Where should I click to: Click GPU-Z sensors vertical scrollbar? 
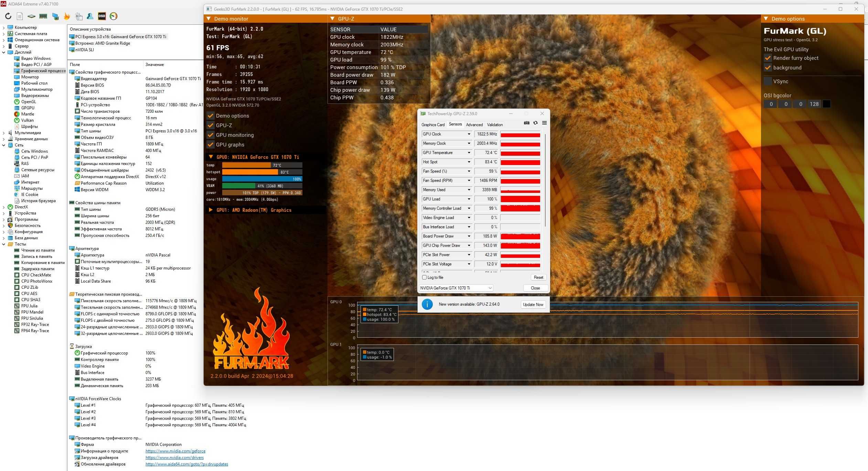coord(545,180)
